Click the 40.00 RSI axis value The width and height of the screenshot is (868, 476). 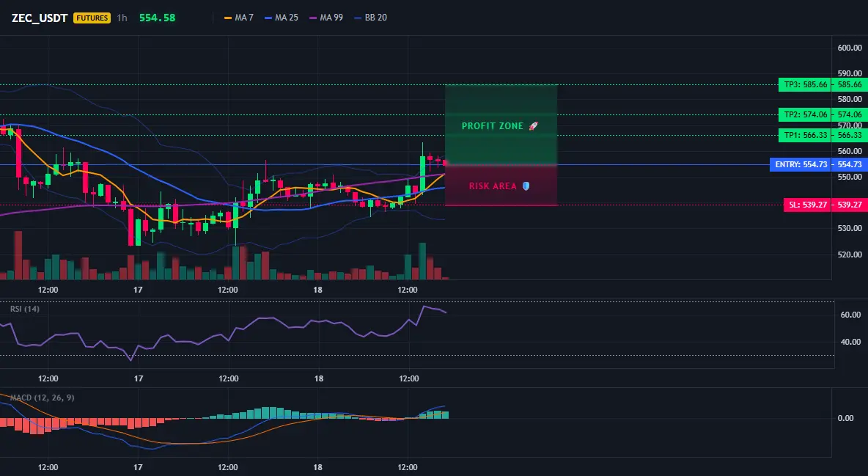tap(851, 342)
